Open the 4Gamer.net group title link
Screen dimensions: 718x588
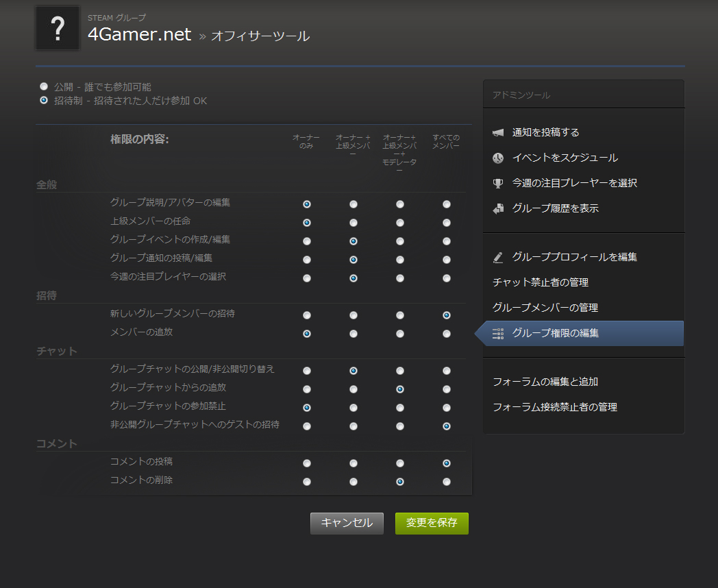(x=139, y=34)
